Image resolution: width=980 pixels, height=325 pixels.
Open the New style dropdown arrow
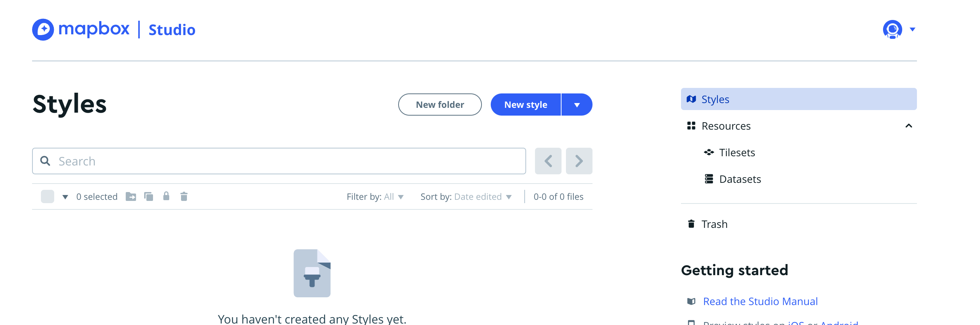(577, 105)
